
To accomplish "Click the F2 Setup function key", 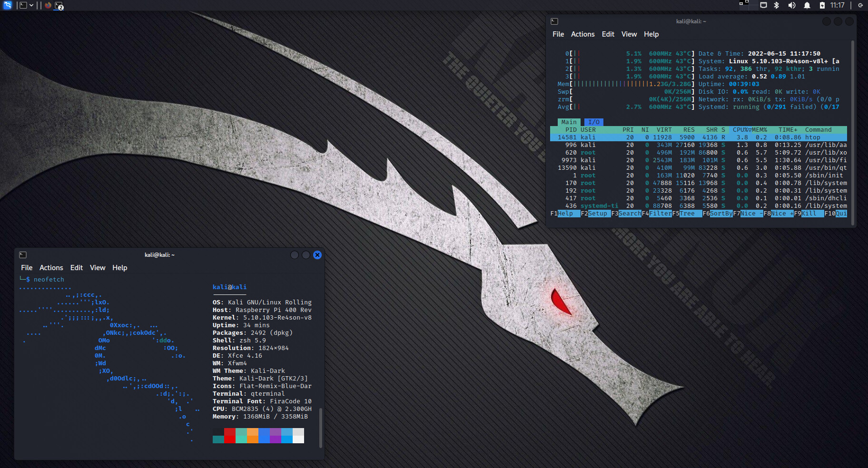I will click(x=596, y=214).
